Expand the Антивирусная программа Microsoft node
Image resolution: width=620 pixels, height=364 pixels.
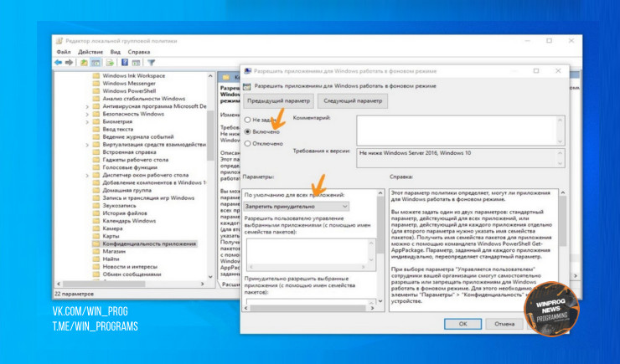(87, 106)
